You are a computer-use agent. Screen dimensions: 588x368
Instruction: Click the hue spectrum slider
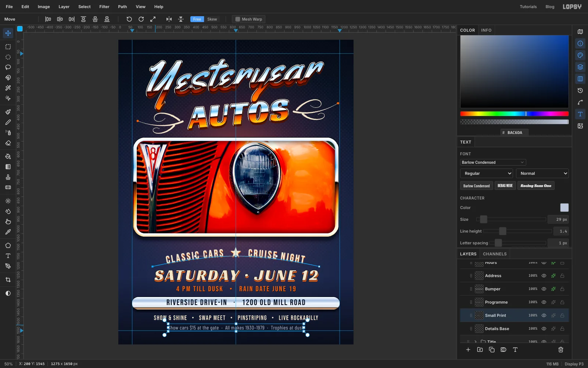pyautogui.click(x=514, y=114)
